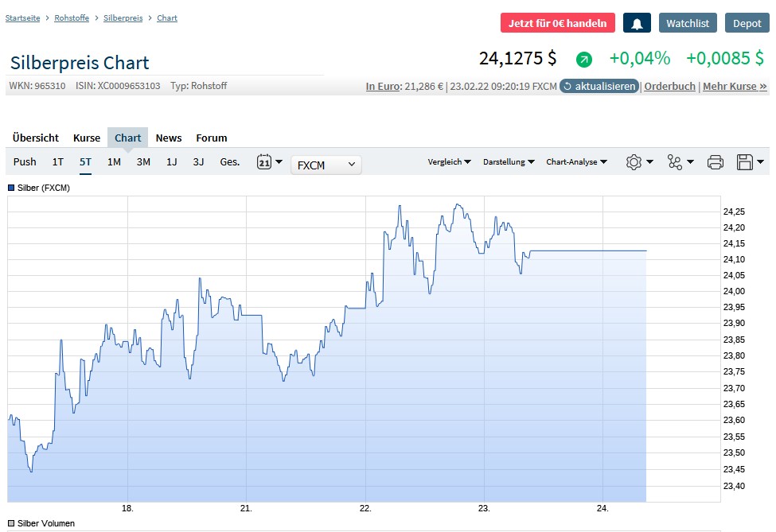776x532 pixels.
Task: Click the save chart floppy icon
Action: pos(745,162)
